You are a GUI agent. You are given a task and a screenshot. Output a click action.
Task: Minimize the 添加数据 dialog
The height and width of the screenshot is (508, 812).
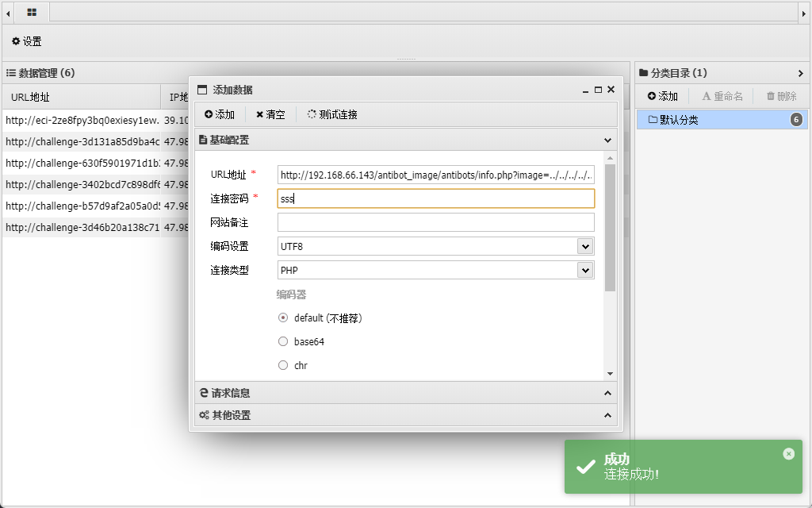[586, 90]
